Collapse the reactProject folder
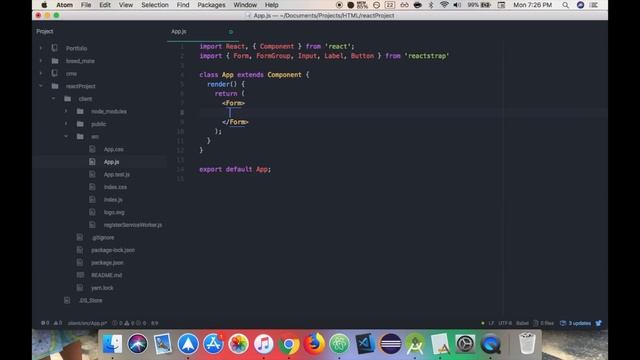 (41, 86)
